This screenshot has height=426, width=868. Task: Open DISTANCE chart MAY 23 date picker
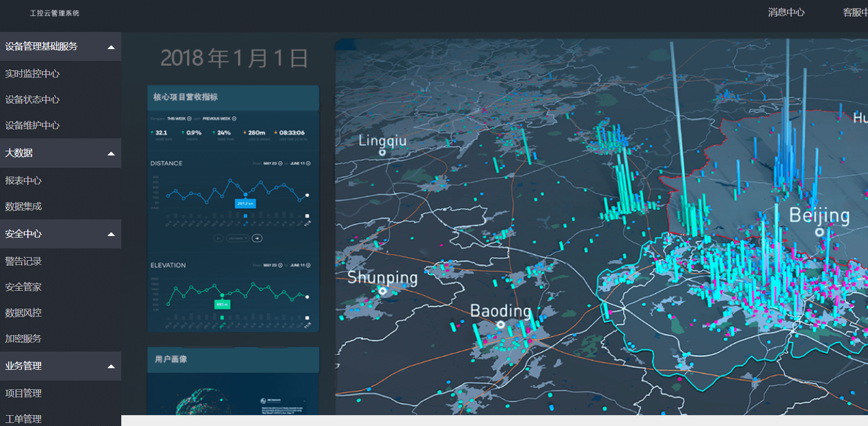click(x=273, y=163)
